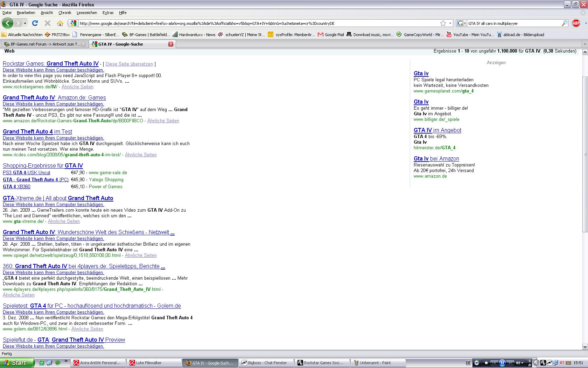Open the GTA-Xtreme.de search result

coord(58,198)
